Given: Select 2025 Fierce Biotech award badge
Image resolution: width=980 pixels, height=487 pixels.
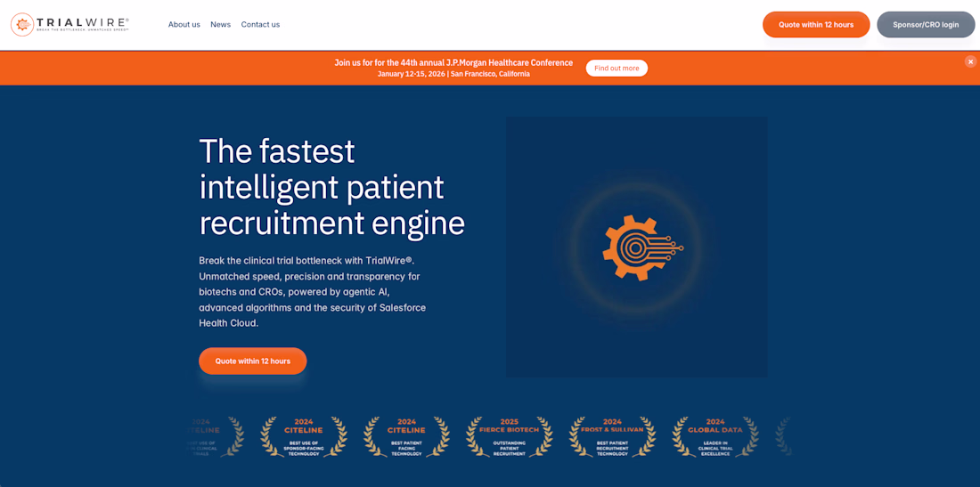Looking at the screenshot, I should point(510,437).
